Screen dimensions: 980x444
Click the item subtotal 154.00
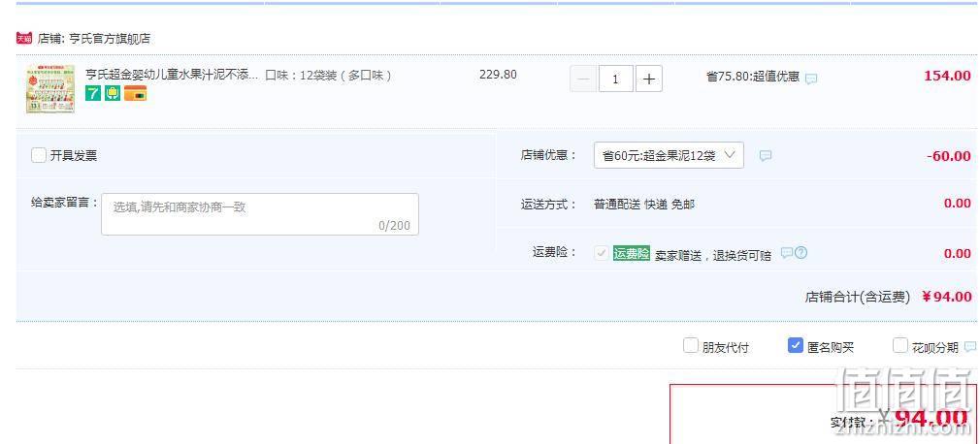click(948, 76)
